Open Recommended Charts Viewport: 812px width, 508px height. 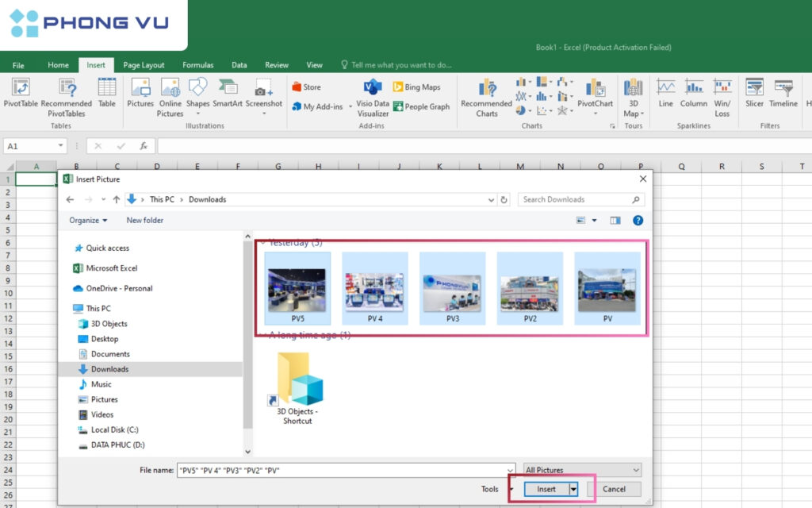point(486,98)
